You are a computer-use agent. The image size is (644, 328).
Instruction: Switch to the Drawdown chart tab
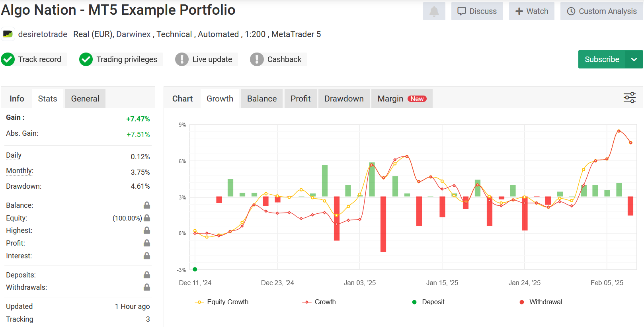pos(344,99)
